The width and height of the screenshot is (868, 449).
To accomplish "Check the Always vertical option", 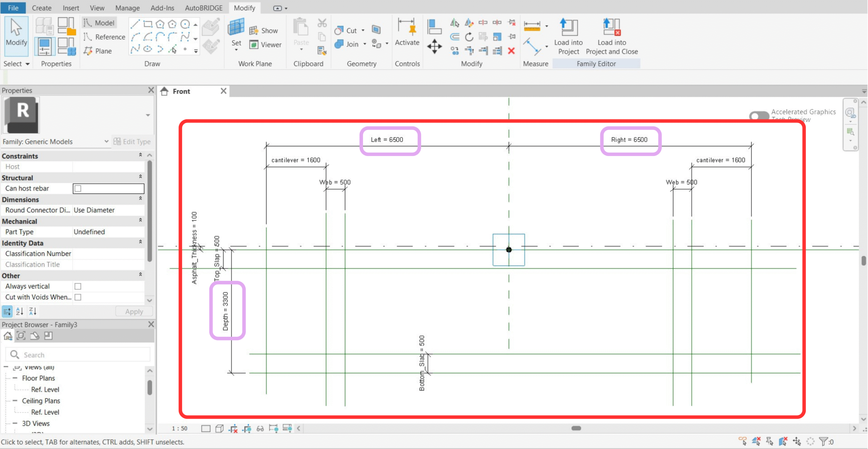I will click(78, 286).
